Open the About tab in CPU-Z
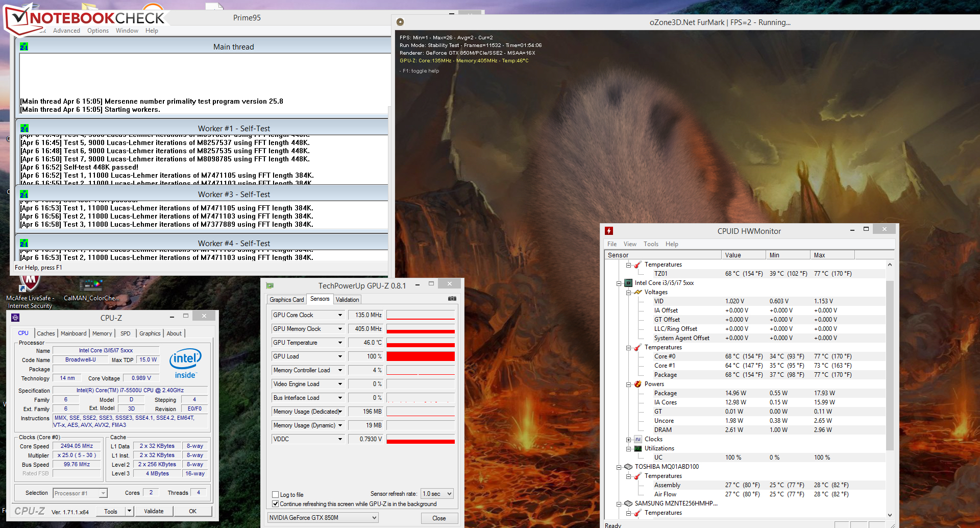The height and width of the screenshot is (528, 980). (x=174, y=333)
